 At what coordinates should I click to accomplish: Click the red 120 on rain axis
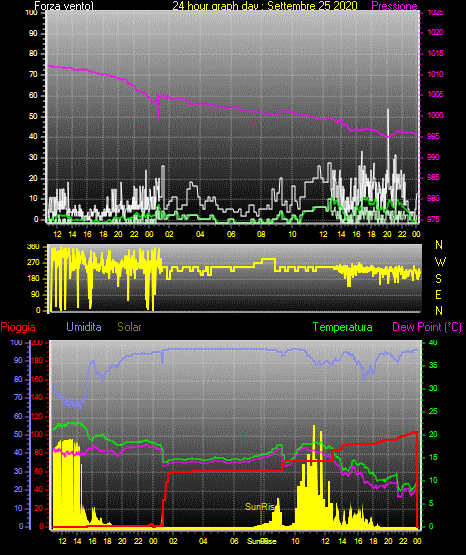pyautogui.click(x=37, y=416)
